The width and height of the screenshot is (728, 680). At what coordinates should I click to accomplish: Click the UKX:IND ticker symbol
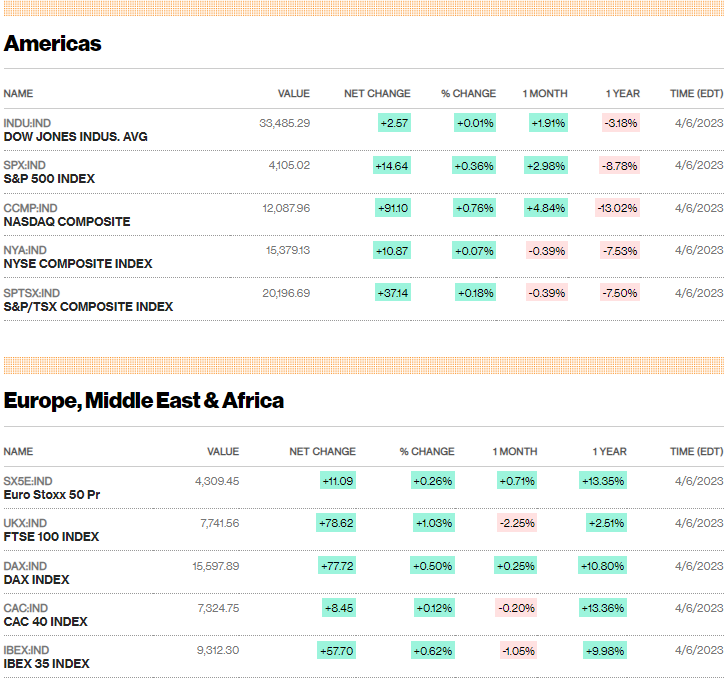(x=25, y=523)
